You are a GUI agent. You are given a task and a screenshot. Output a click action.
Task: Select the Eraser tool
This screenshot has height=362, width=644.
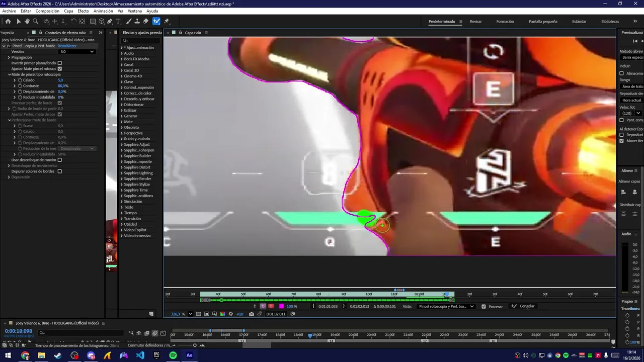tap(145, 21)
